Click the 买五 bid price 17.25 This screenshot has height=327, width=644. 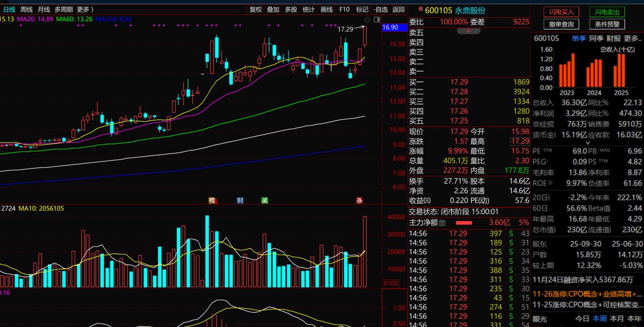459,121
